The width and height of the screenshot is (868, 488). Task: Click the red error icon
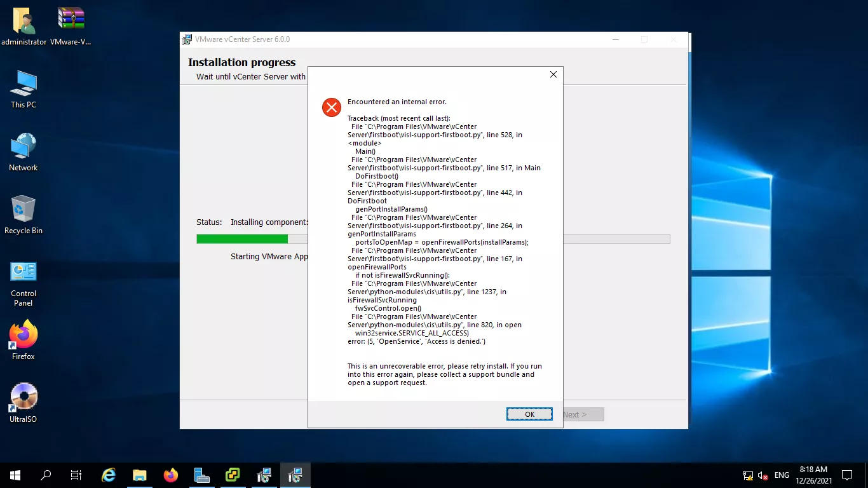point(332,107)
